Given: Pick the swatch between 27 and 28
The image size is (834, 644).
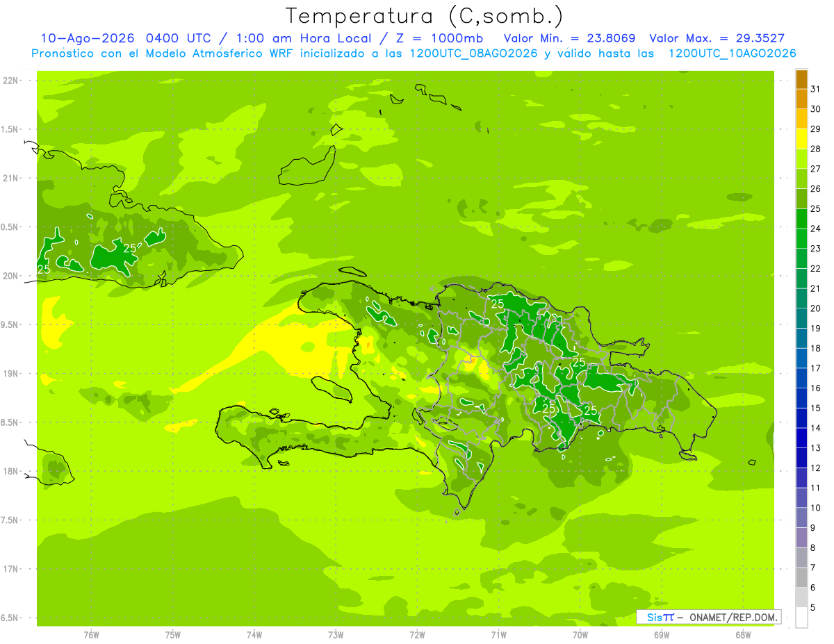Looking at the screenshot, I should pos(801,159).
